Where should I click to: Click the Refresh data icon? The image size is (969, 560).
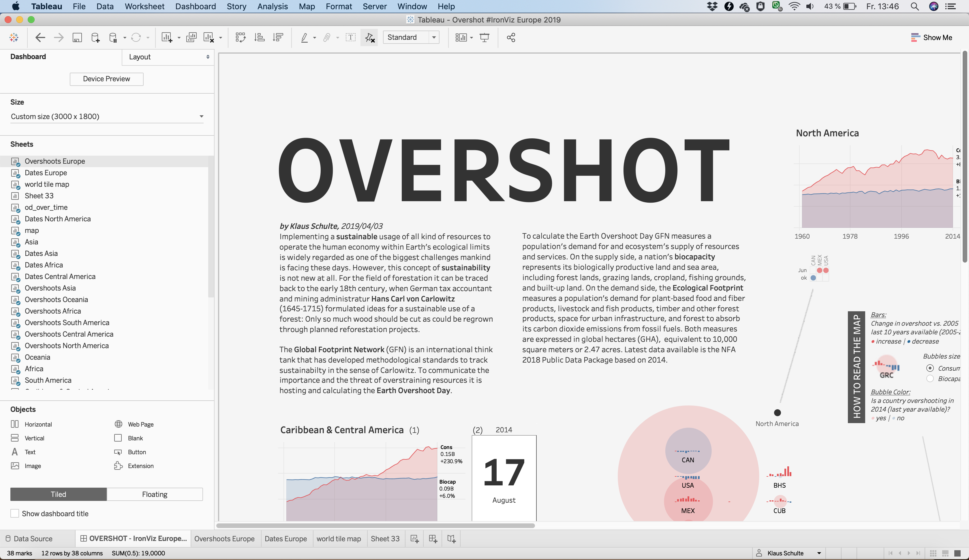point(136,37)
